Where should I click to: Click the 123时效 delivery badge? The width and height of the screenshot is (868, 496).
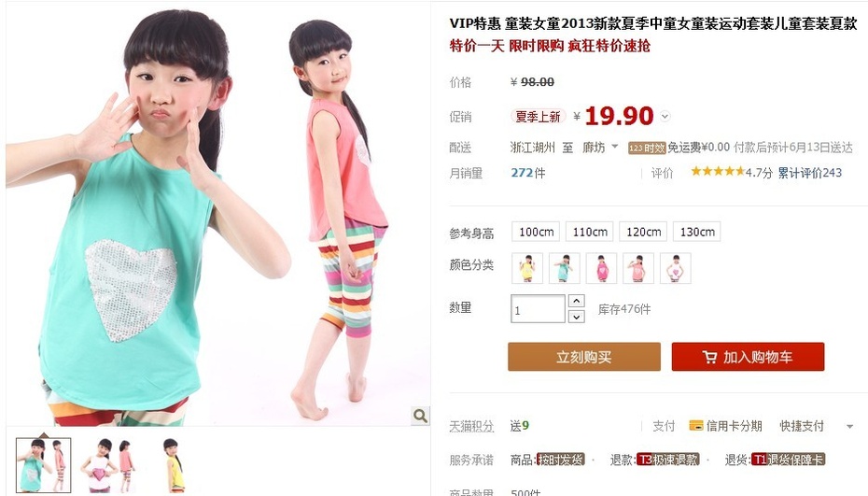tap(647, 148)
